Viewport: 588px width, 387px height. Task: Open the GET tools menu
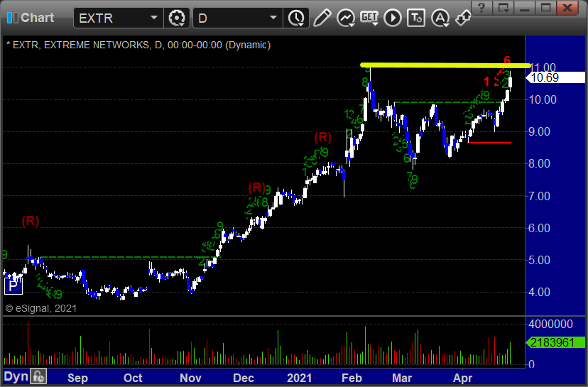tap(369, 18)
